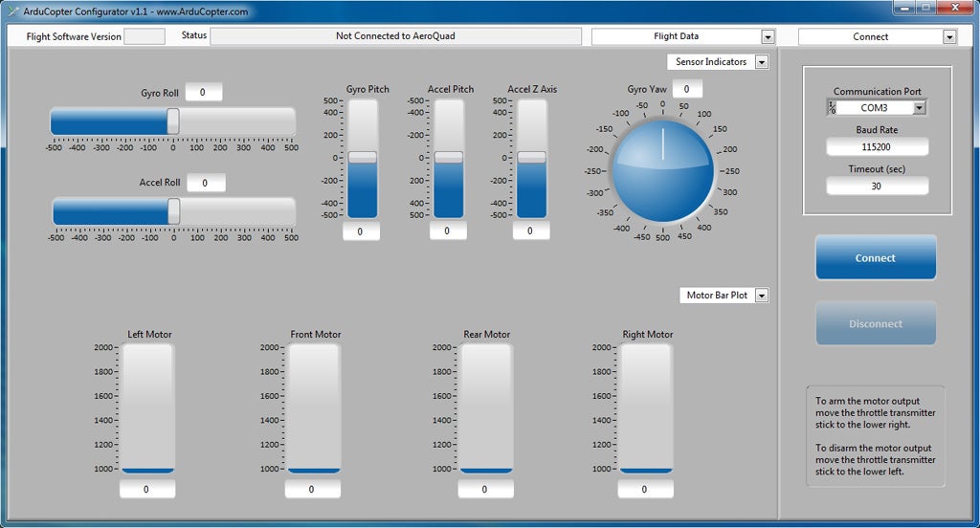The image size is (980, 528).
Task: Expand the COM3 communication port selector
Action: pos(919,108)
